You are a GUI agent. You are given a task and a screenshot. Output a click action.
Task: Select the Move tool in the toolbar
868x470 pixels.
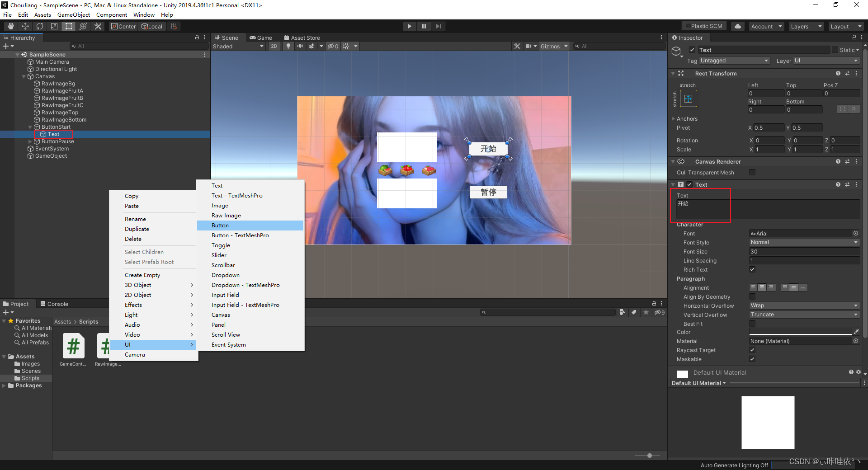[25, 26]
